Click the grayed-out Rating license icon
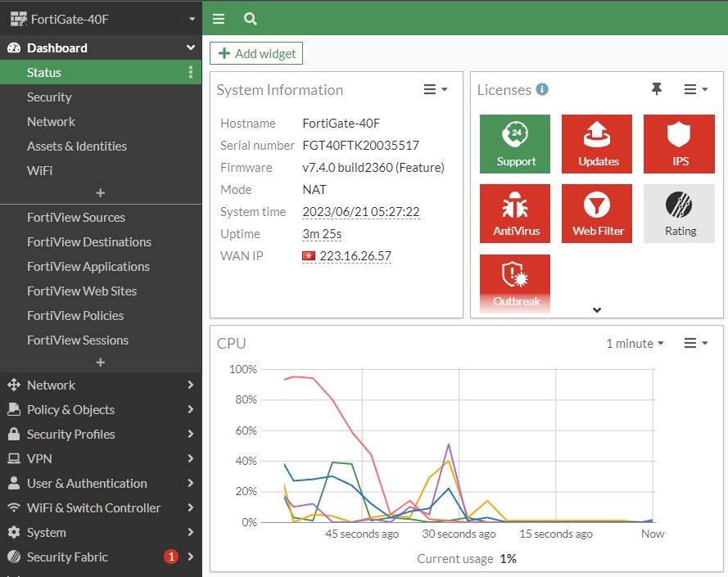This screenshot has height=577, width=728. 679,214
